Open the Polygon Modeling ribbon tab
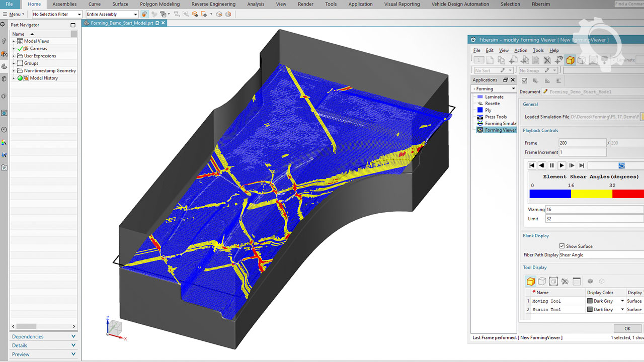 click(159, 4)
